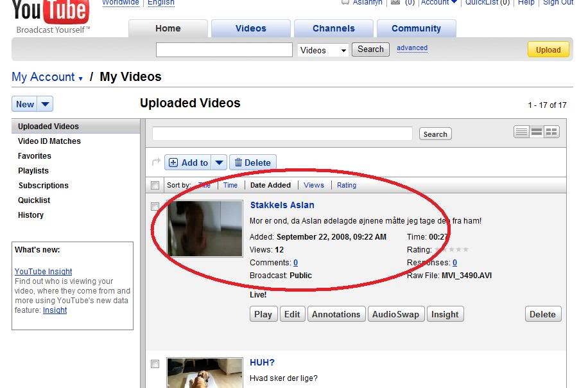Select Uploaded Videos in sidebar
The height and width of the screenshot is (388, 588).
(x=76, y=127)
